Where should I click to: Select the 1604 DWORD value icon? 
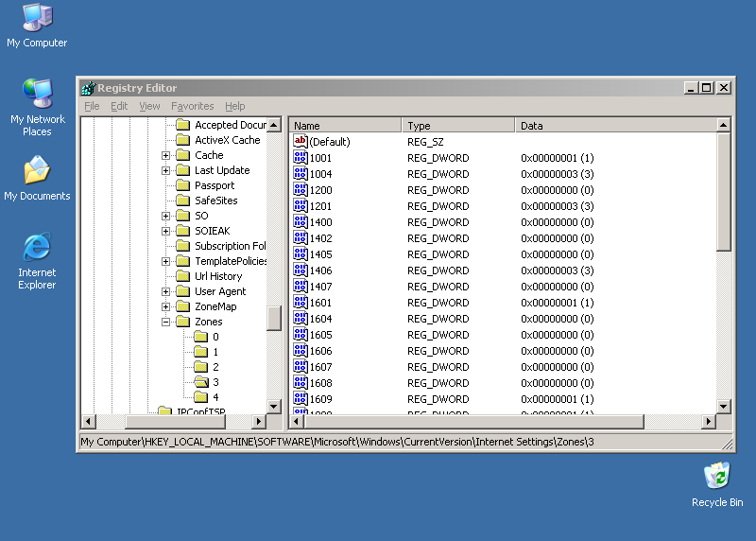pyautogui.click(x=300, y=319)
